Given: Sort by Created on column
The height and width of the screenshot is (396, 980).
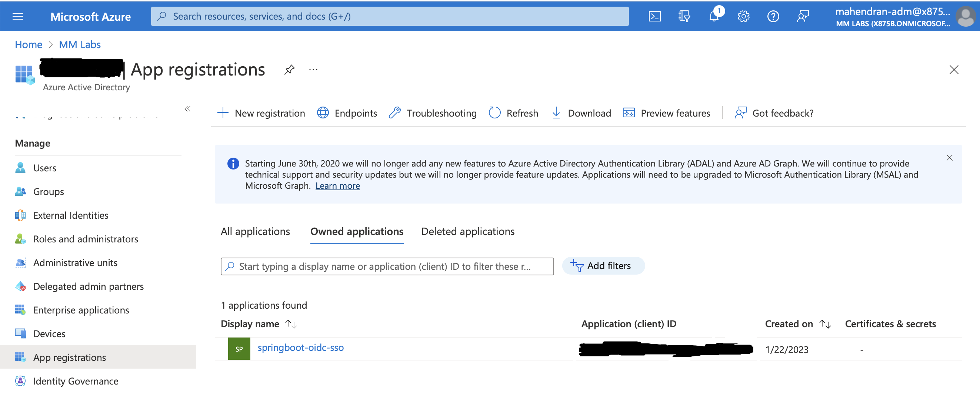Looking at the screenshot, I should tap(798, 324).
